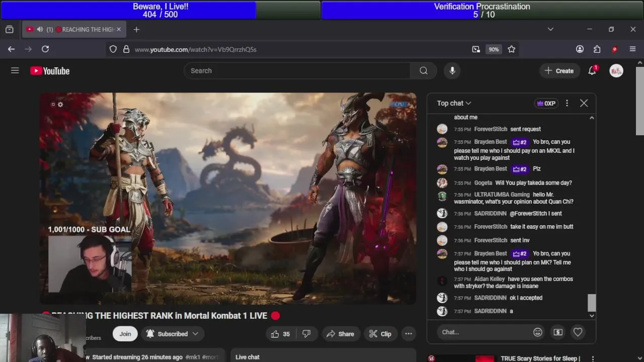
Task: Open the Firefox View tab icon
Action: click(9, 30)
